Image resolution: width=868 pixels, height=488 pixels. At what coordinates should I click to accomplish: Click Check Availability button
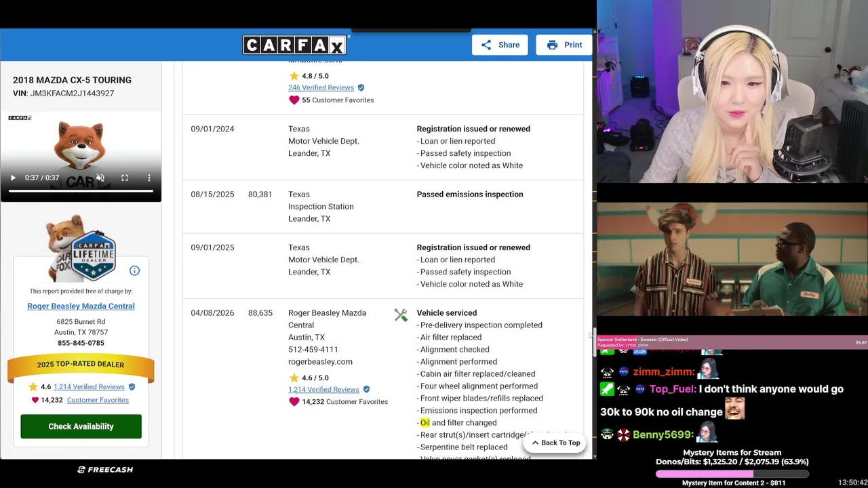click(x=81, y=426)
